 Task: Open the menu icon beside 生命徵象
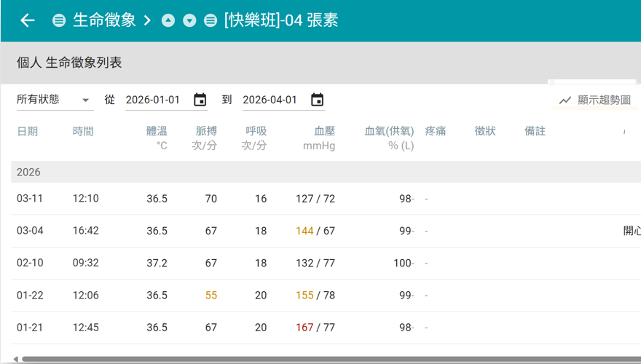pos(59,20)
